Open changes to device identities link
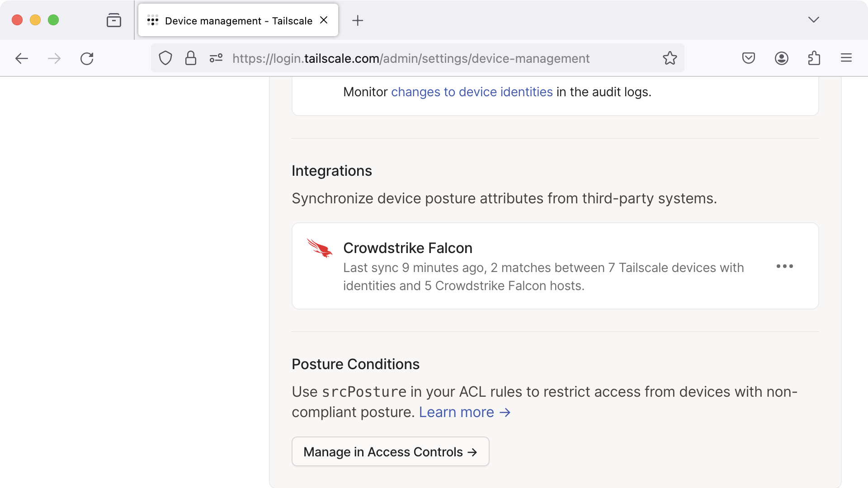Image resolution: width=868 pixels, height=488 pixels. pos(472,92)
